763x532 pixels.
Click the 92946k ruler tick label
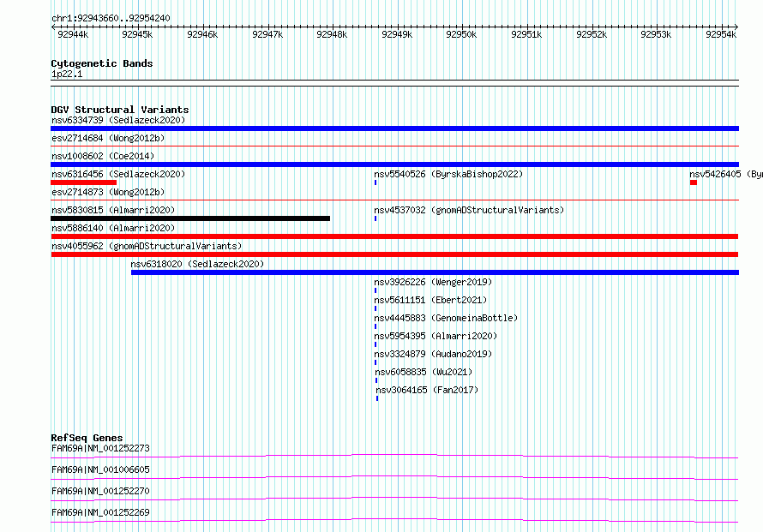202,34
